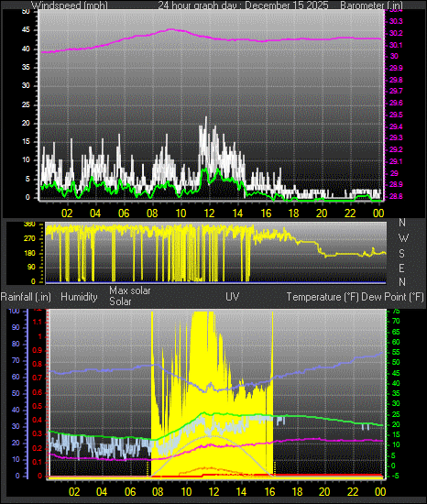Click the 20 value on the blue humidity axis
The width and height of the screenshot is (427, 504).
click(x=16, y=443)
